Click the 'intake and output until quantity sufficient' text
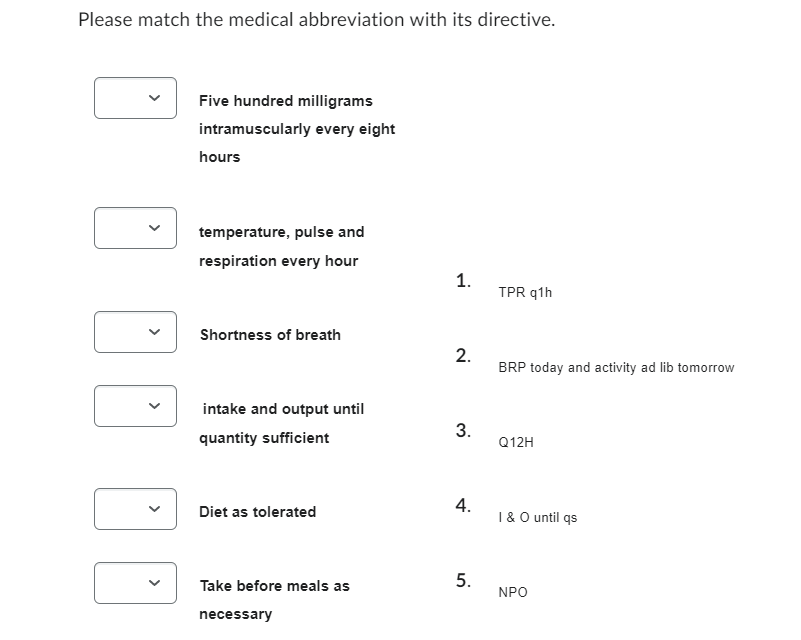 point(282,423)
